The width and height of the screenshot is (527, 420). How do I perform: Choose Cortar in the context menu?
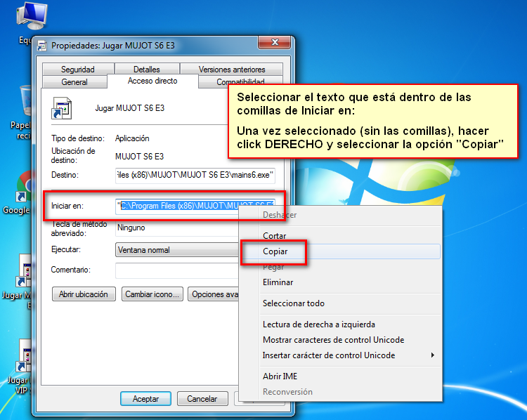tap(274, 236)
